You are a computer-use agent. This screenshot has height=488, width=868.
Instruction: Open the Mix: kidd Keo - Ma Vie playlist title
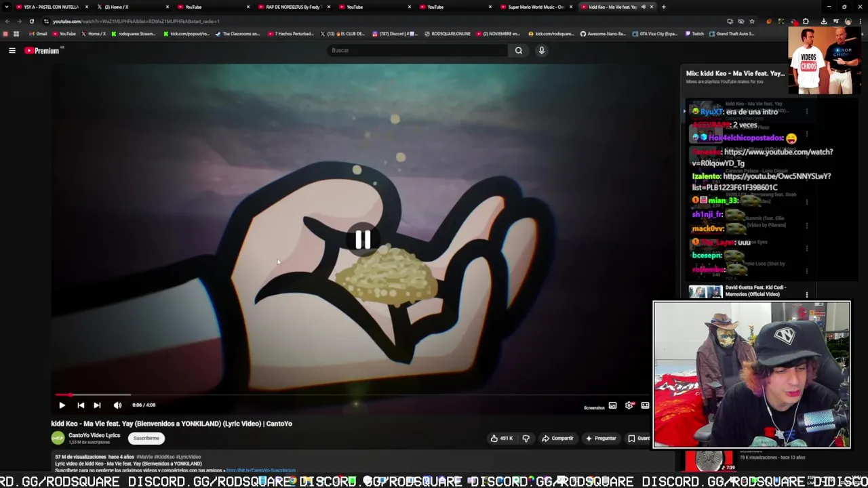pos(735,73)
